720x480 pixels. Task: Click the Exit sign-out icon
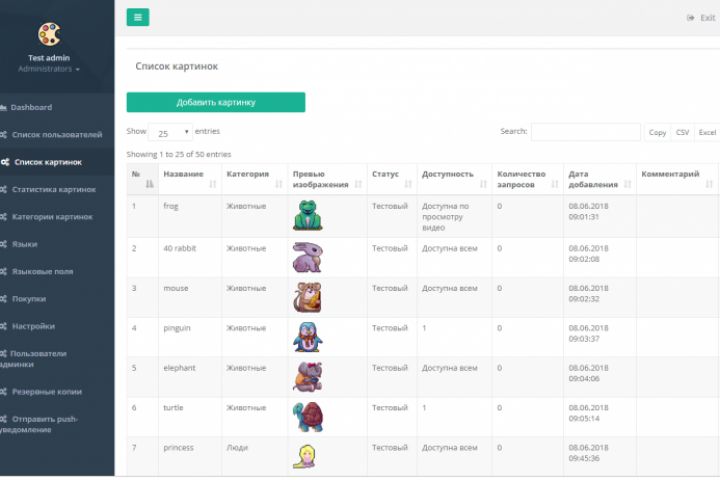[691, 18]
